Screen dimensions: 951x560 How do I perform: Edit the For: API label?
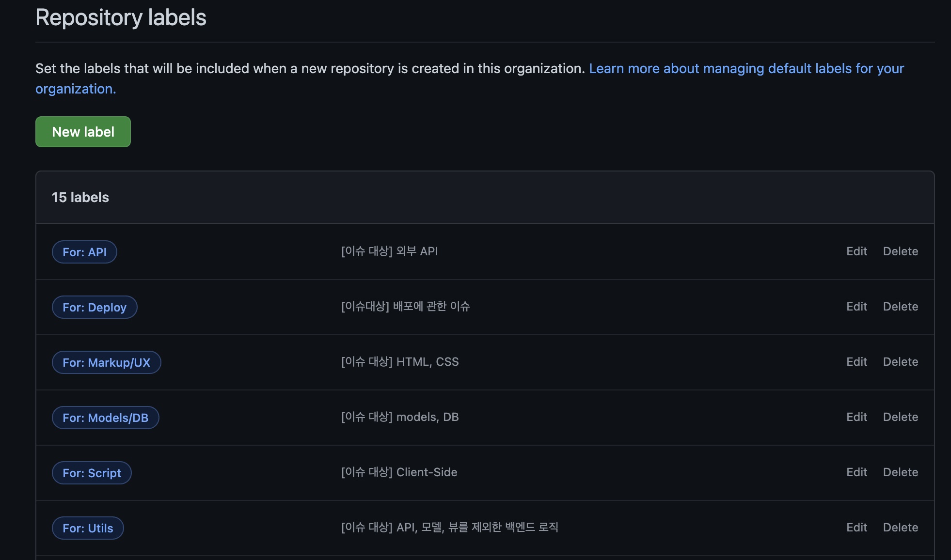tap(856, 251)
